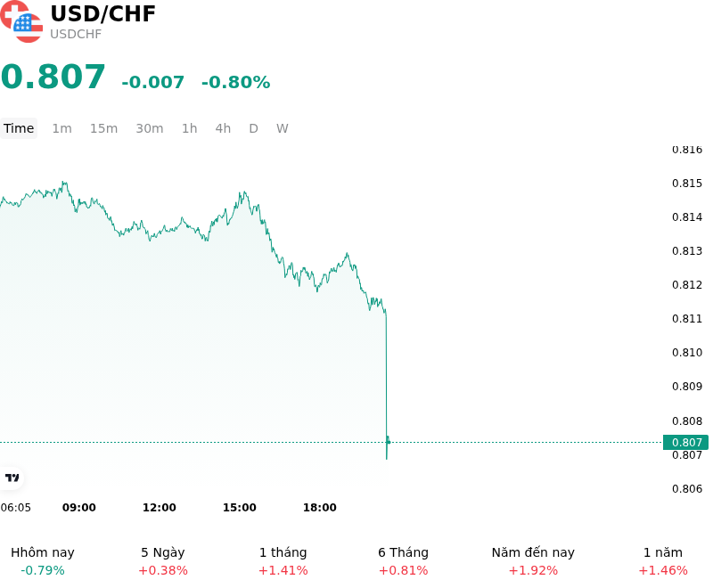Switch to the 1m interval
Viewport: 713px width, 588px height.
(x=61, y=128)
